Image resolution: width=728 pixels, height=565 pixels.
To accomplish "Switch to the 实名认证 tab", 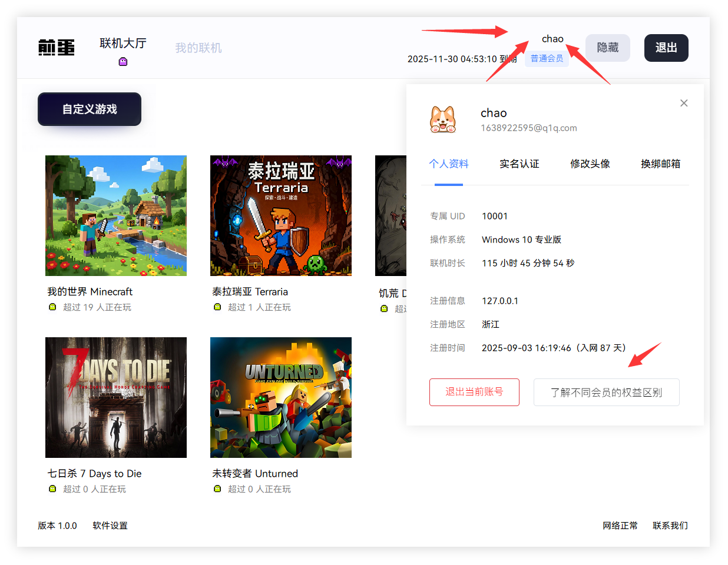I will click(519, 164).
